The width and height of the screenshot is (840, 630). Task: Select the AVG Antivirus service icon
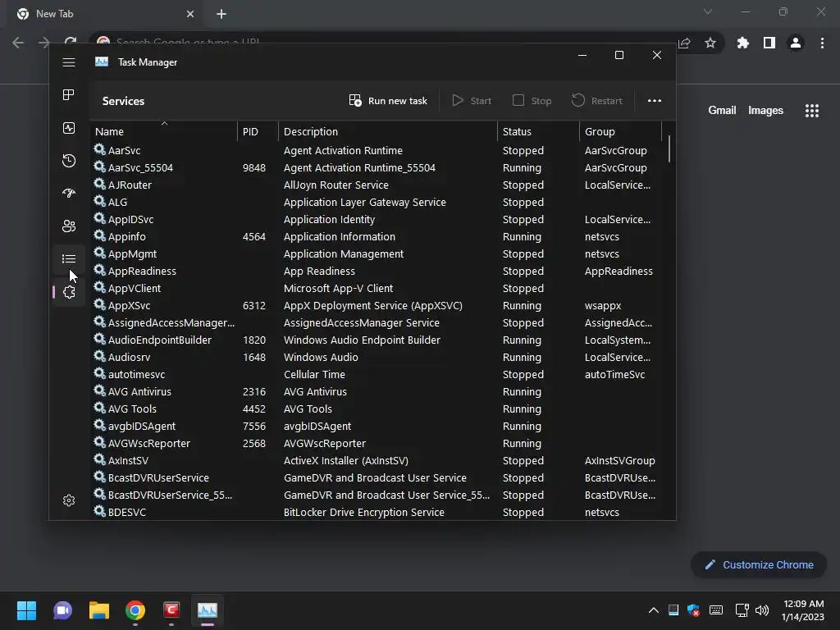pos(99,390)
